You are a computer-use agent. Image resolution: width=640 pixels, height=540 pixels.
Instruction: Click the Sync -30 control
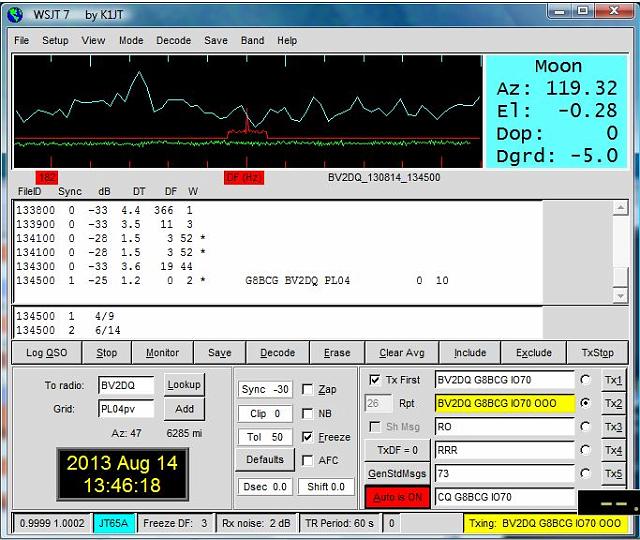265,389
